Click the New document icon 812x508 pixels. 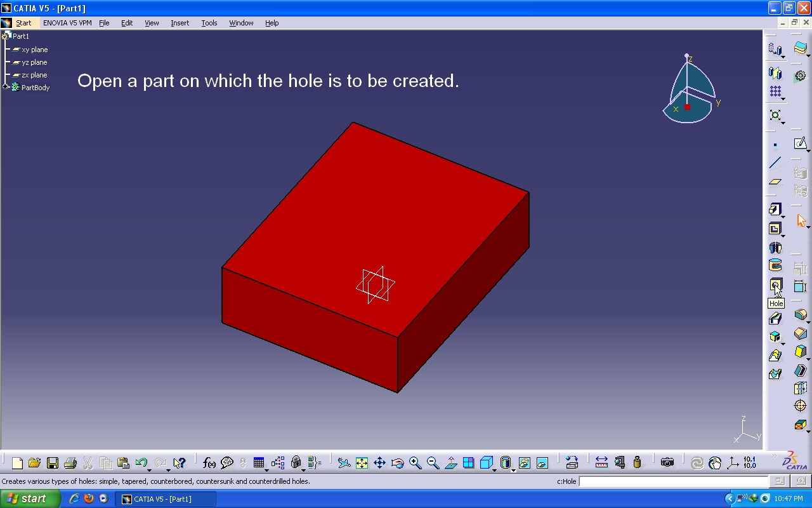(x=17, y=463)
